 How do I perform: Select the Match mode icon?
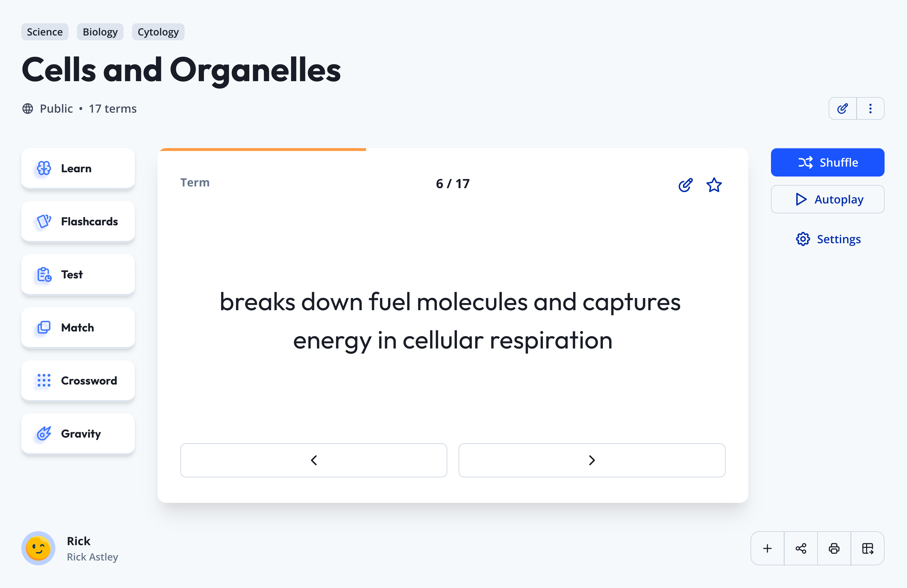click(x=44, y=327)
